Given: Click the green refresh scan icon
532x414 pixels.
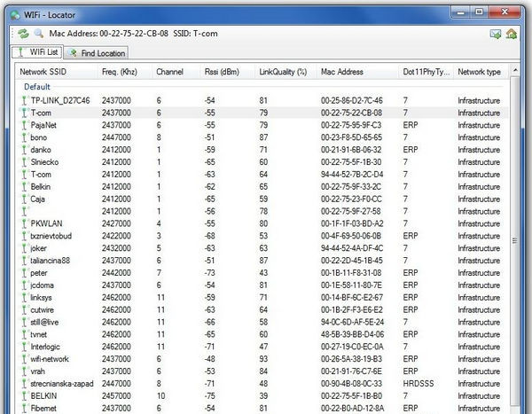Looking at the screenshot, I should point(23,34).
